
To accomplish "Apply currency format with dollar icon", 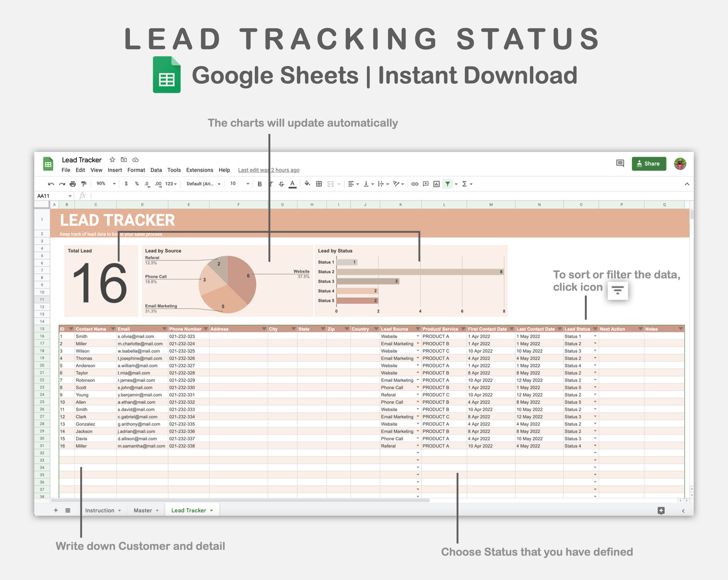I will [125, 184].
